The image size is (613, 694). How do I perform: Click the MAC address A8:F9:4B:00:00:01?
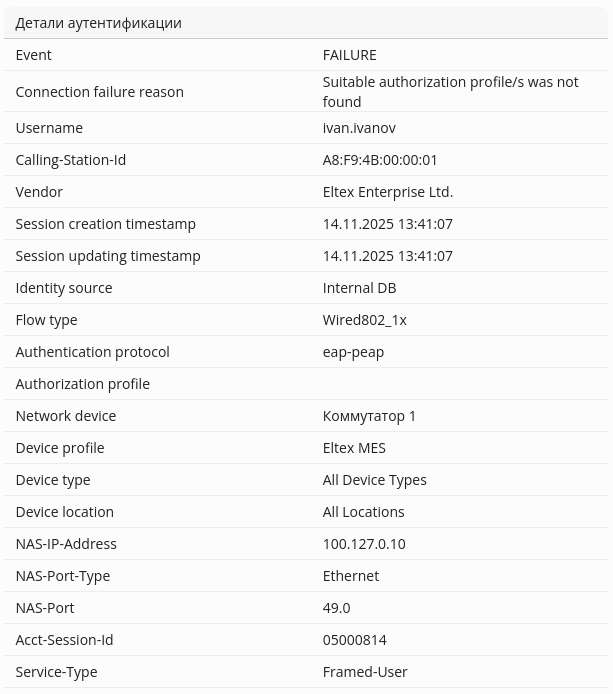[380, 160]
